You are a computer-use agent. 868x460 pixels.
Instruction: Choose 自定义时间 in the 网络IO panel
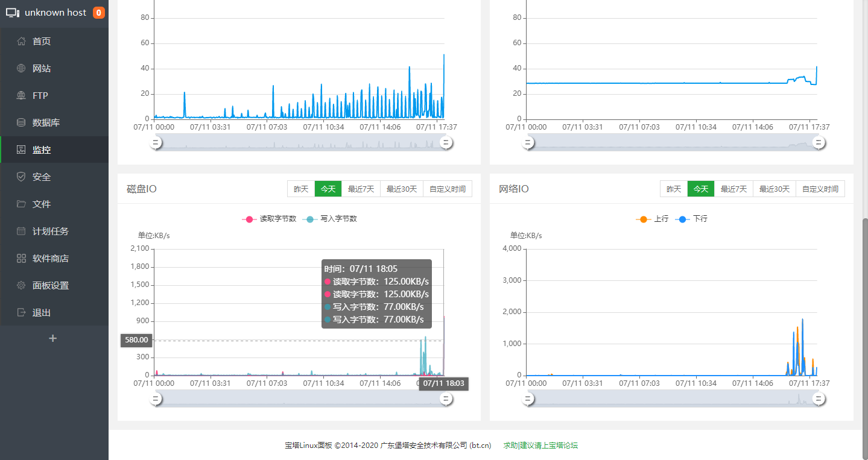tap(820, 189)
